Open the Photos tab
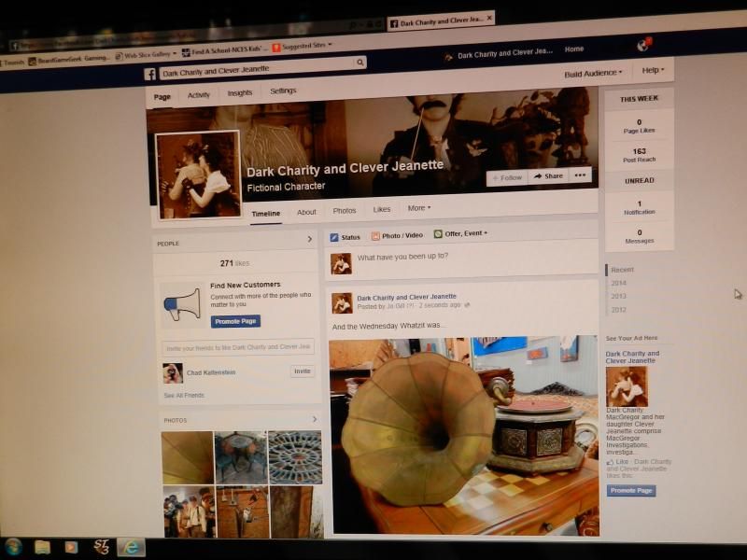This screenshot has width=747, height=560. [x=345, y=211]
